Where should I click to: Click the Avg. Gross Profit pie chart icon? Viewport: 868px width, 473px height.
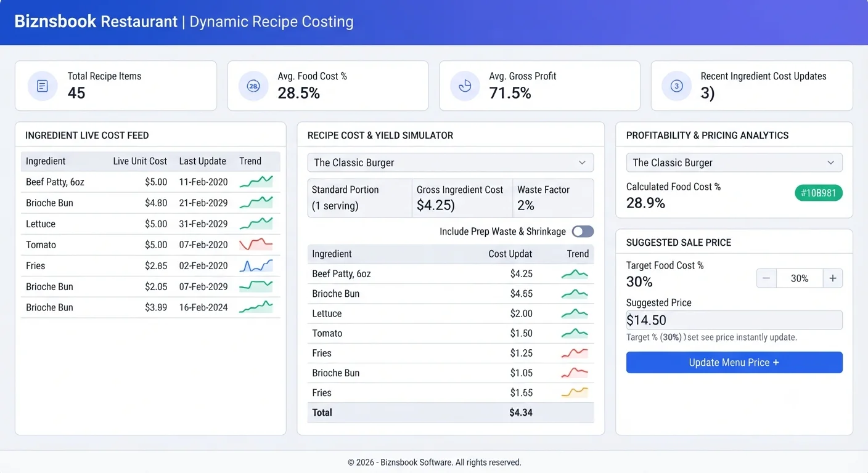(465, 86)
